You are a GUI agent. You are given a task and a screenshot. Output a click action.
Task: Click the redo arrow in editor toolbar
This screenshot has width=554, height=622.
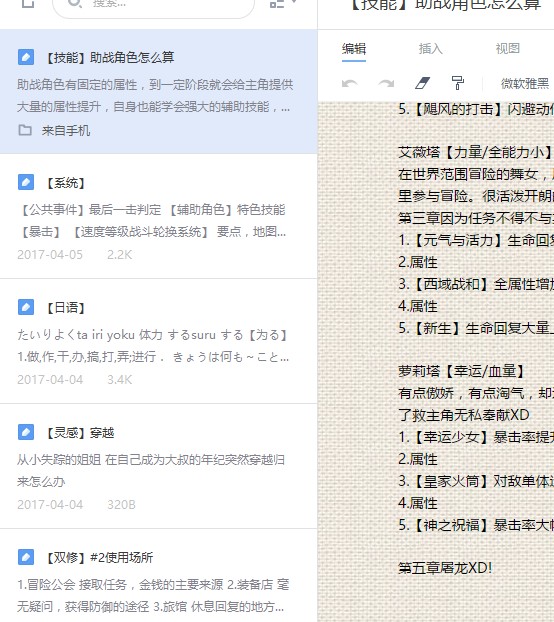tap(386, 83)
